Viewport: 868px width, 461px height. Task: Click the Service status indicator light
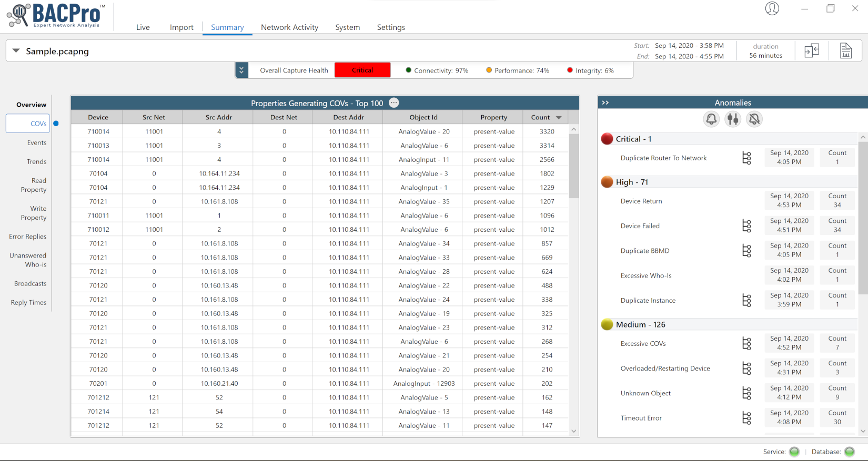794,452
